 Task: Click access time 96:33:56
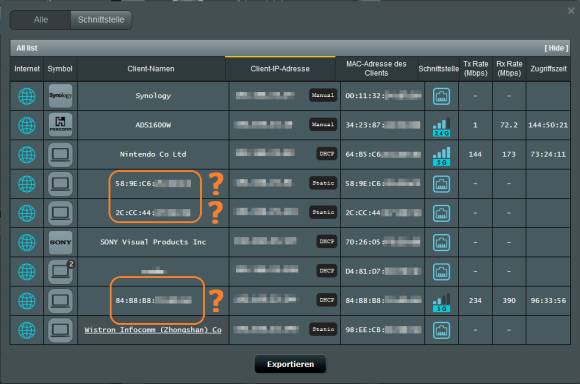pyautogui.click(x=548, y=301)
